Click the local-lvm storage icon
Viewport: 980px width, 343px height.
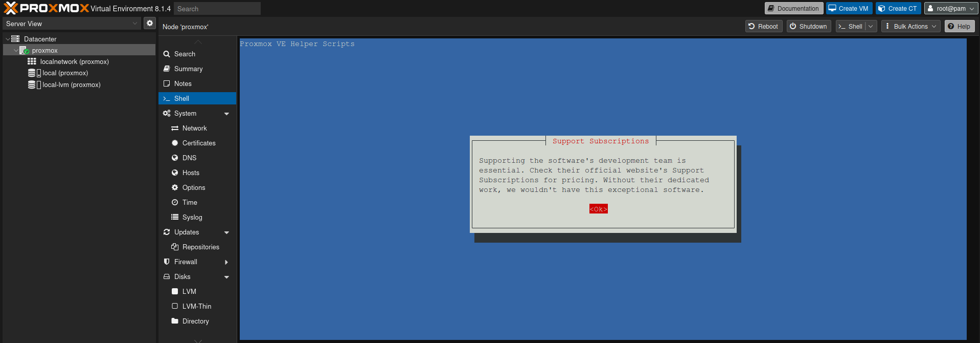tap(34, 84)
